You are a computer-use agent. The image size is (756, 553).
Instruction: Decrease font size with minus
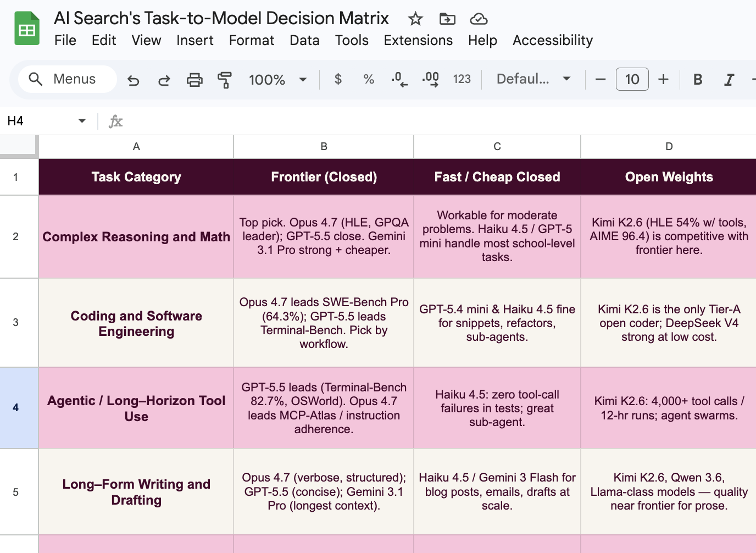point(601,79)
